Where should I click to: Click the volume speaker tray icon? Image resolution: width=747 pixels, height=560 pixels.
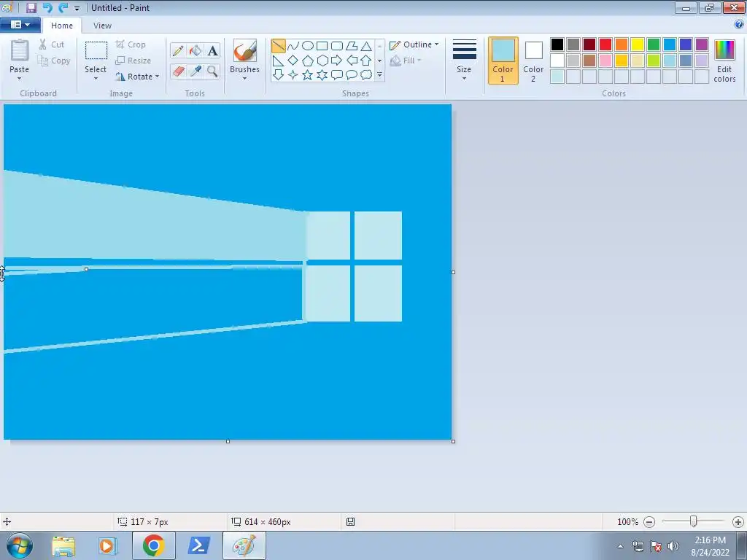tap(673, 546)
